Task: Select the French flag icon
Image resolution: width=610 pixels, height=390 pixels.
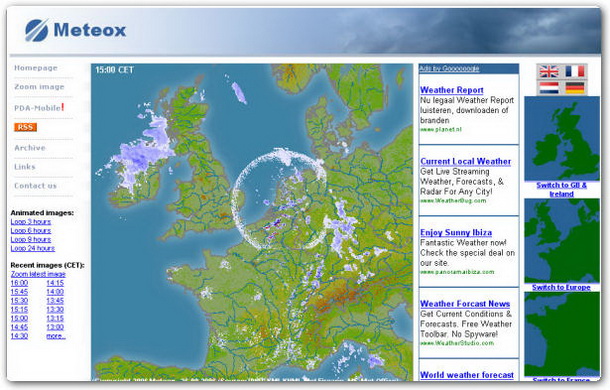Action: point(575,71)
